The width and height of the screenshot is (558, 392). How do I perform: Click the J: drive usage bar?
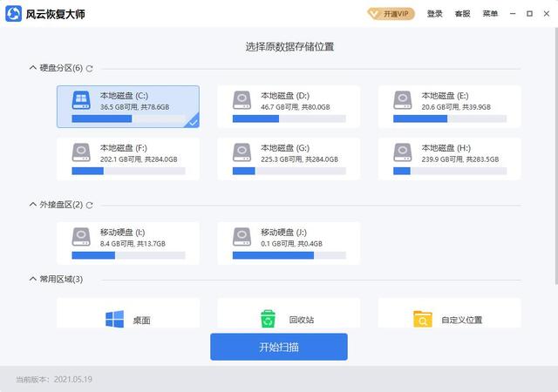point(289,255)
